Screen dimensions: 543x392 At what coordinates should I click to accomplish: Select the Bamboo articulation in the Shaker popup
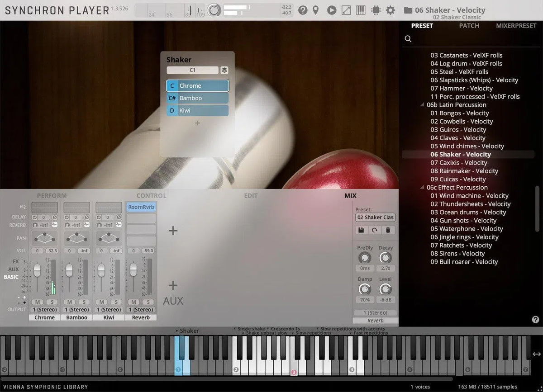tap(197, 98)
